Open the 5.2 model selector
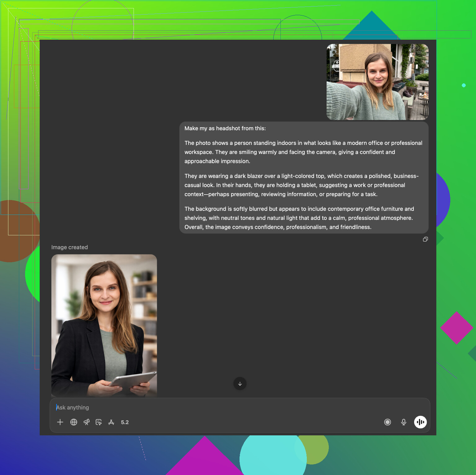Screen dimensions: 476x475 pyautogui.click(x=125, y=422)
